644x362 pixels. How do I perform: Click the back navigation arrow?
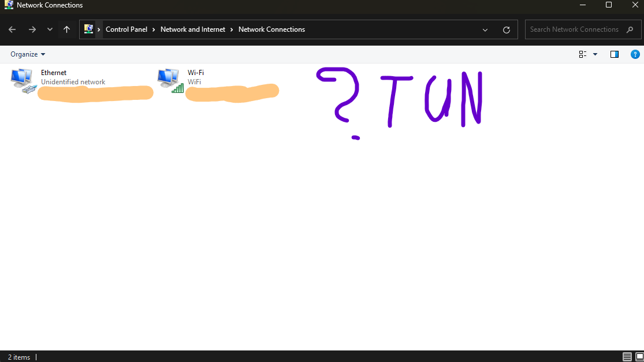click(12, 29)
